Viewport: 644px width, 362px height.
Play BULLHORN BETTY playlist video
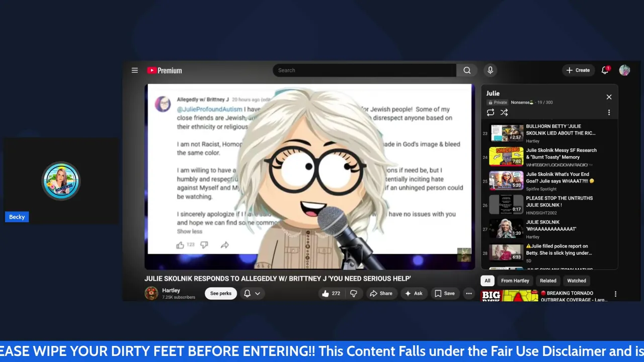click(549, 133)
